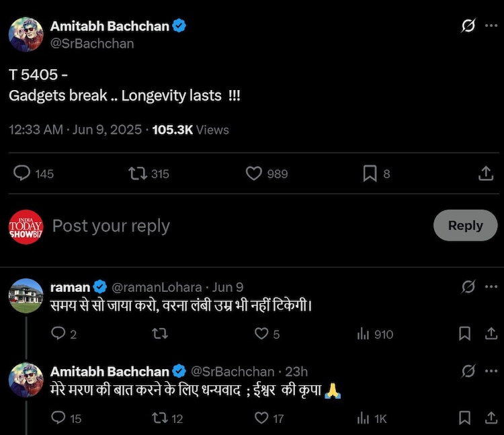Like raman's reply
Image resolution: width=504 pixels, height=435 pixels.
pos(261,333)
